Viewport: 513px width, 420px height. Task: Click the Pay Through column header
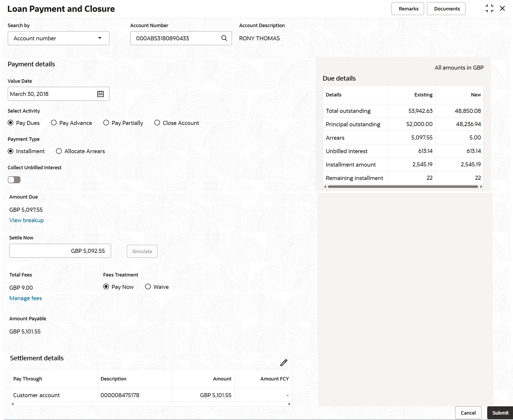(28, 379)
